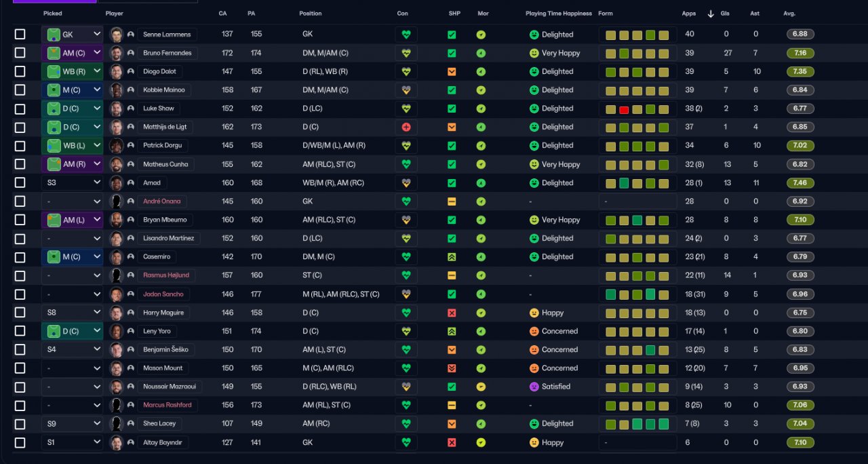The image size is (868, 464).
Task: Open the AM (L) dropdown for Bryan Mbeumo
Action: pos(72,220)
